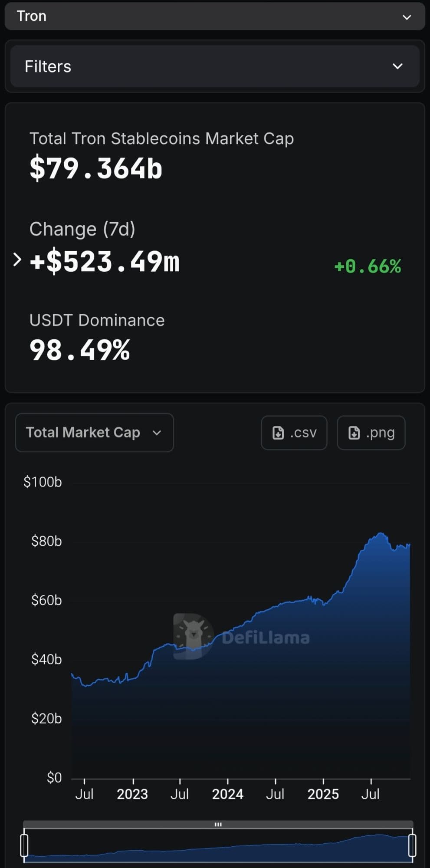Grab the center grip of range selector
The image size is (430, 868).
(x=218, y=824)
